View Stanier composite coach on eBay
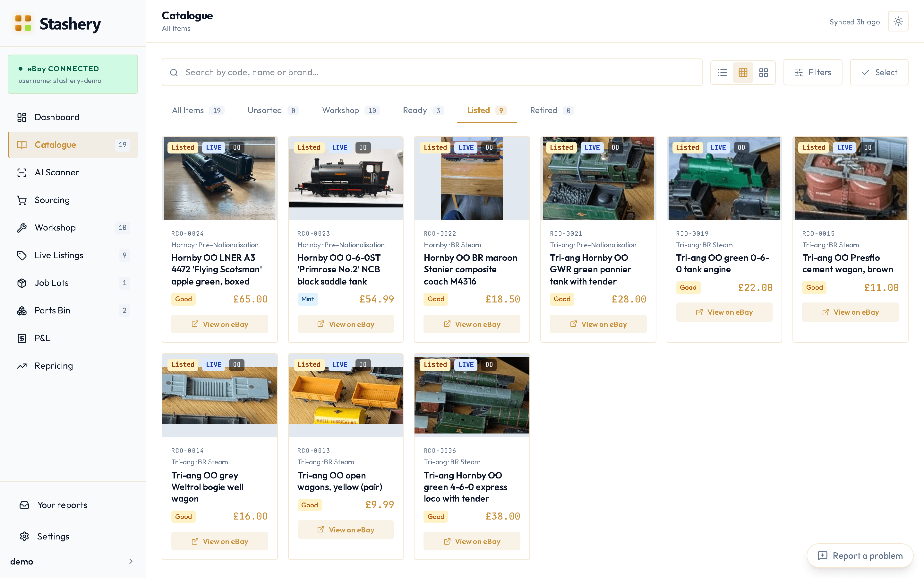The height and width of the screenshot is (578, 924). click(472, 324)
